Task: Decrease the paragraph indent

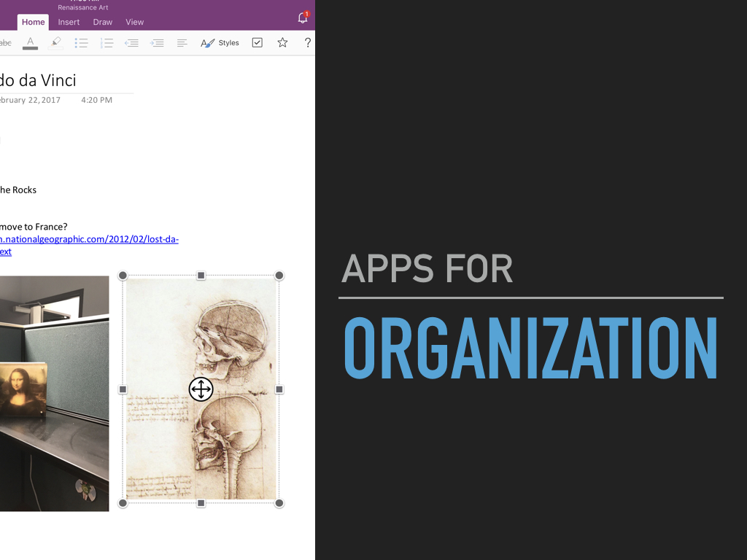Action: (x=131, y=43)
